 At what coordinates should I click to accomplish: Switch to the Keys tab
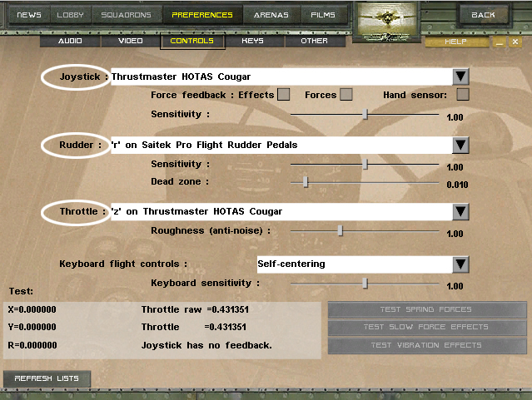pyautogui.click(x=252, y=41)
